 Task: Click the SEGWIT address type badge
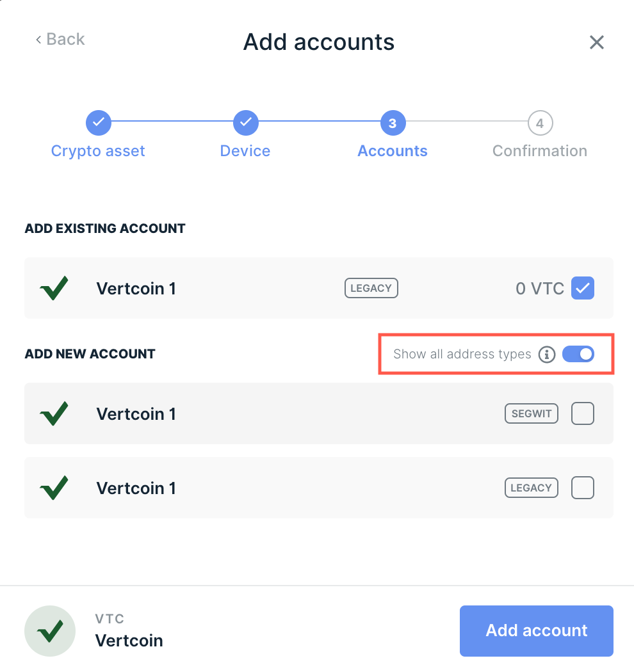tap(531, 413)
